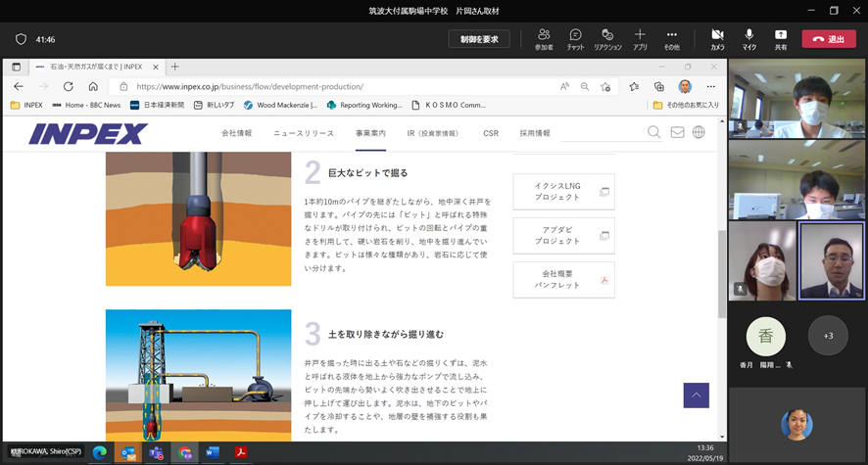
Task: Open Teams in taskbar
Action: (x=156, y=453)
